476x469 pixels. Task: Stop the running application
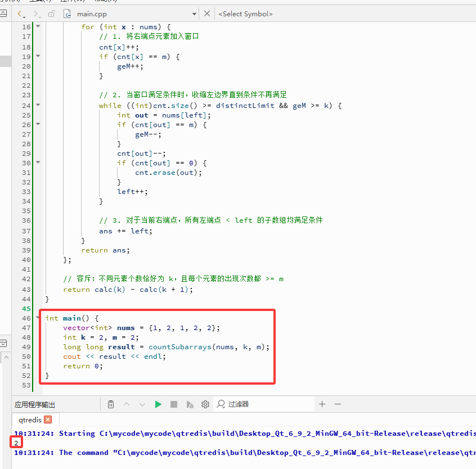tap(174, 404)
